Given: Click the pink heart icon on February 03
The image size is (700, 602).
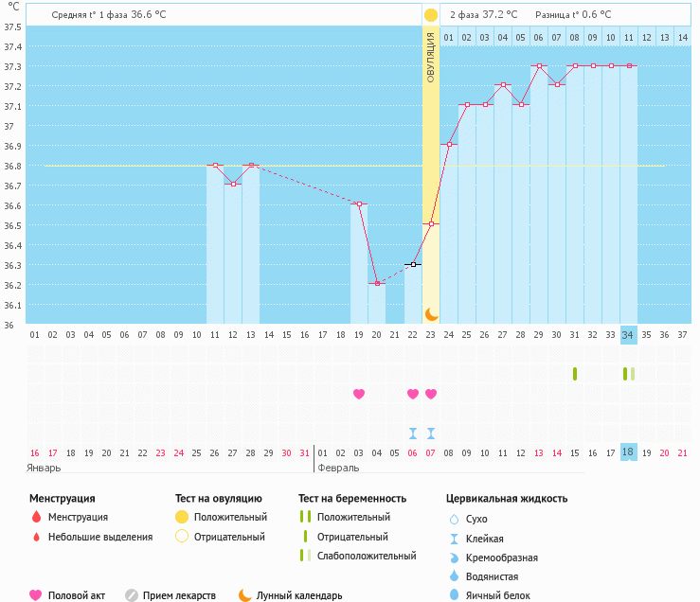Looking at the screenshot, I should pos(359,394).
